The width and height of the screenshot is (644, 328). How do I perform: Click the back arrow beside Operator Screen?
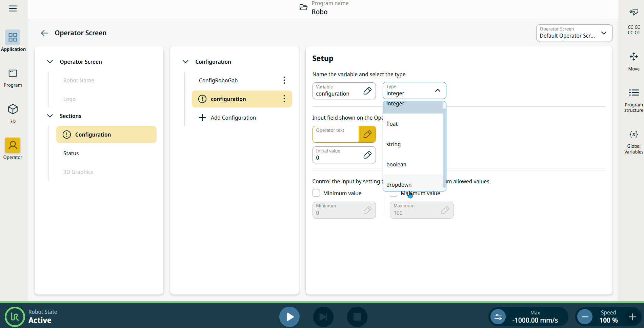click(44, 33)
